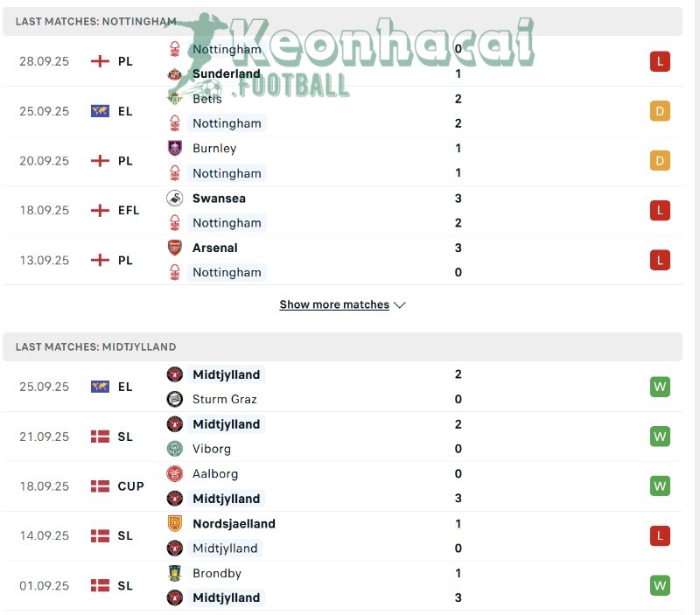Expand Show more matches
Image resolution: width=700 pixels, height=615 pixels.
(x=334, y=304)
